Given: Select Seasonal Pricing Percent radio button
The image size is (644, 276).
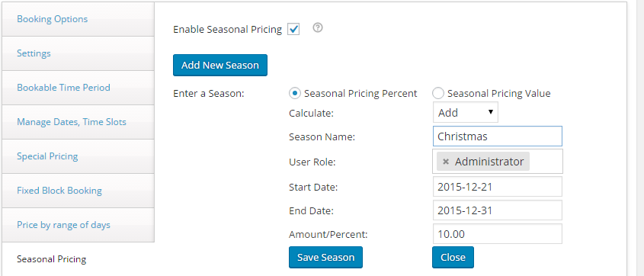Looking at the screenshot, I should [294, 93].
